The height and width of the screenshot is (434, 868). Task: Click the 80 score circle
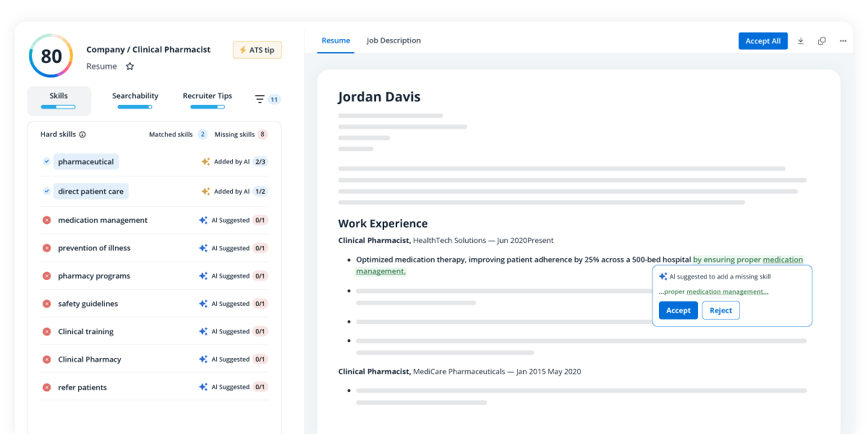point(51,56)
